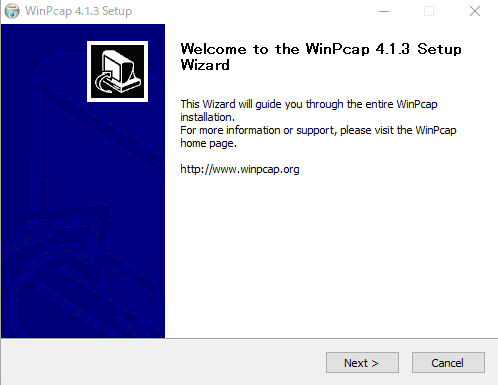Click the gray footer bar beside Next
The width and height of the screenshot is (498, 385).
[x=163, y=362]
